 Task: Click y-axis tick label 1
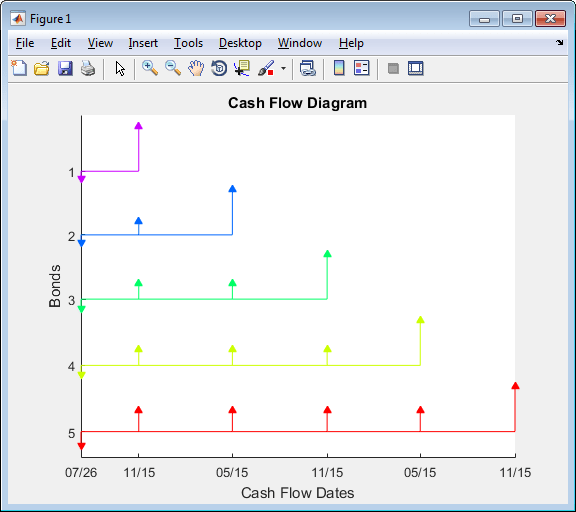click(x=71, y=173)
